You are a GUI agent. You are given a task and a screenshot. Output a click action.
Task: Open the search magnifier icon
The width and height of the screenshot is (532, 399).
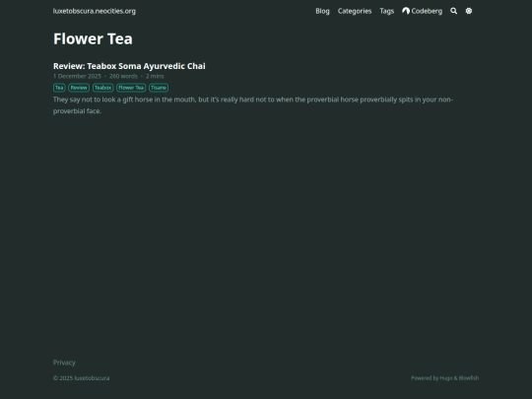click(453, 11)
